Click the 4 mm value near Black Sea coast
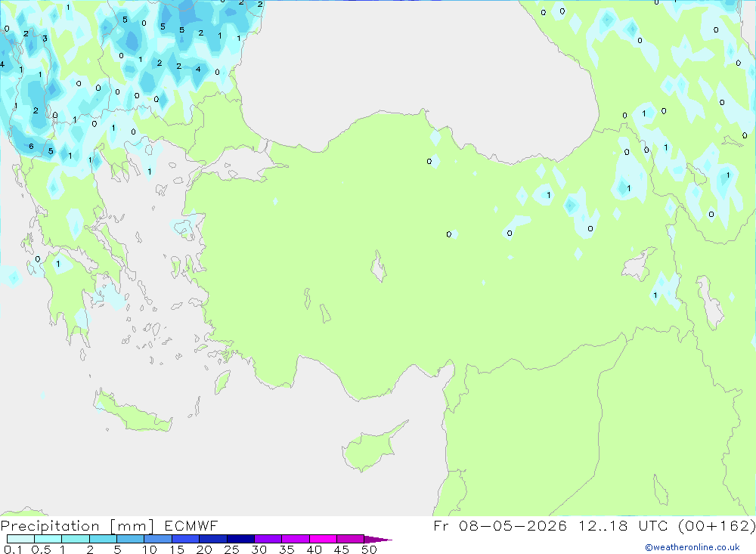The width and height of the screenshot is (756, 554). (198, 70)
